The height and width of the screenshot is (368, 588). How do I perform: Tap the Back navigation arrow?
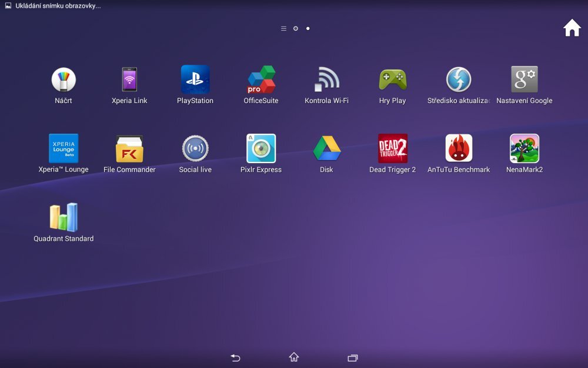(x=235, y=357)
